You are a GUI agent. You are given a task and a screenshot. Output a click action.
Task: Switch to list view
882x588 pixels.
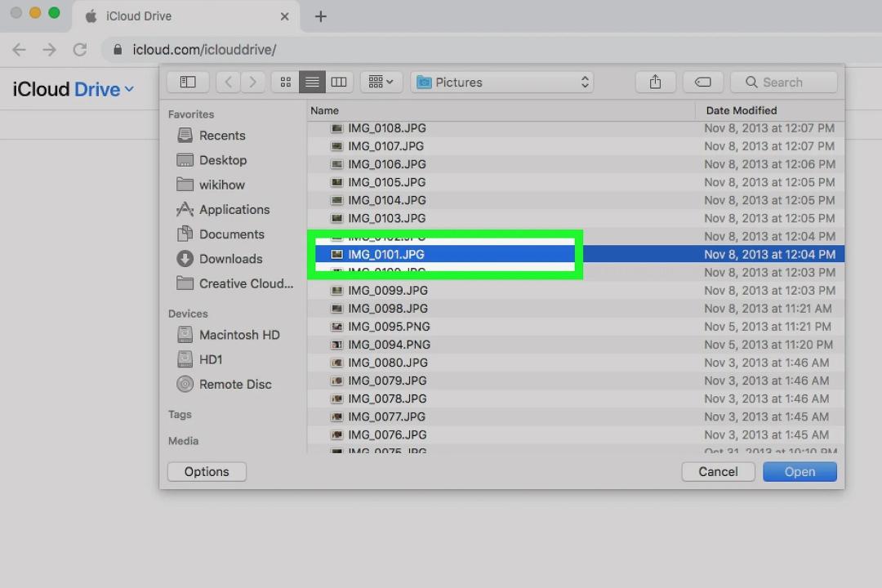(x=312, y=82)
